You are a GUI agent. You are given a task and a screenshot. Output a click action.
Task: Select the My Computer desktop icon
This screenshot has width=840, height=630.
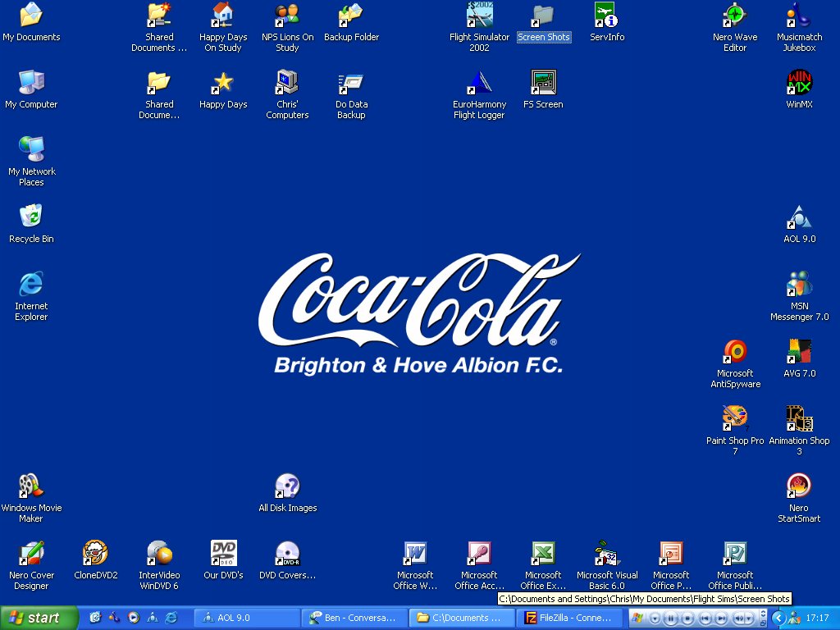click(x=32, y=89)
